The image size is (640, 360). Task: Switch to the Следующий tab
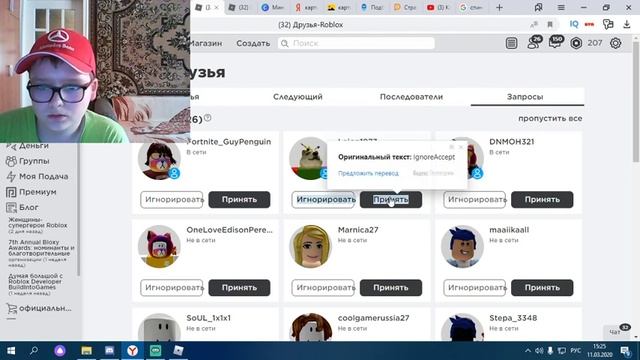[x=298, y=97]
